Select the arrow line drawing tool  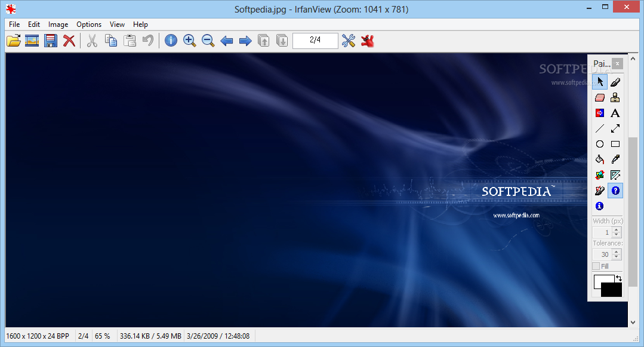point(615,128)
